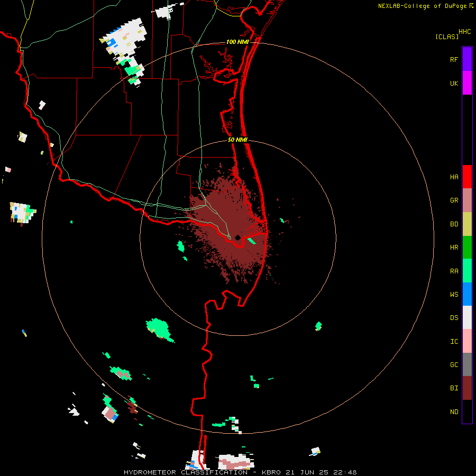Click the HYDROMETEOR CLASSIFICATION title text
The image size is (476, 476).
click(186, 472)
